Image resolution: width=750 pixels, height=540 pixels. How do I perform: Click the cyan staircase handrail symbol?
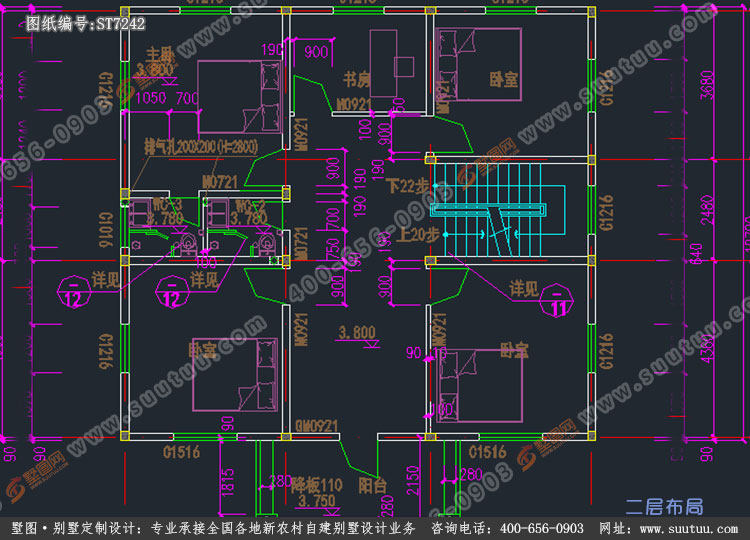coord(488,210)
